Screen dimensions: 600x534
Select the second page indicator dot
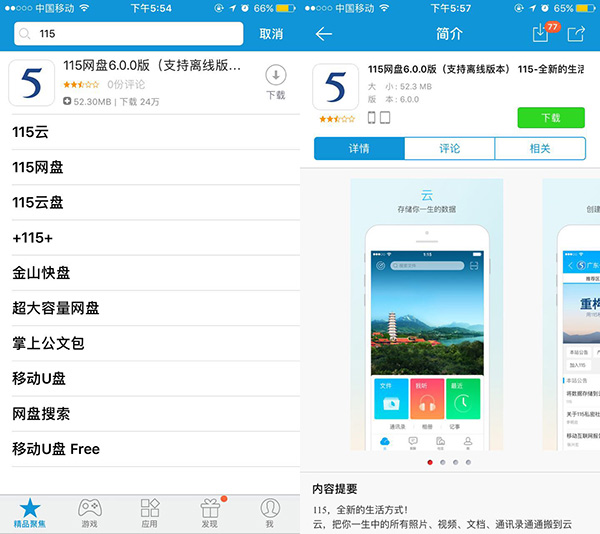click(x=442, y=462)
